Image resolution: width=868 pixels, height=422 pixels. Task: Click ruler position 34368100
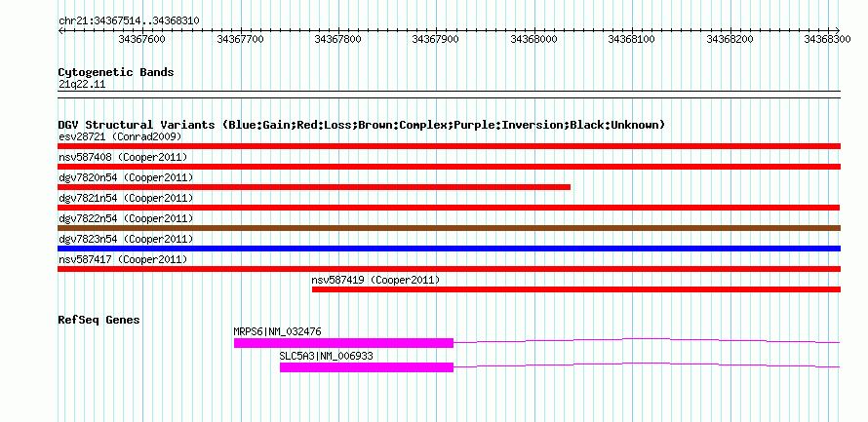[x=632, y=39]
